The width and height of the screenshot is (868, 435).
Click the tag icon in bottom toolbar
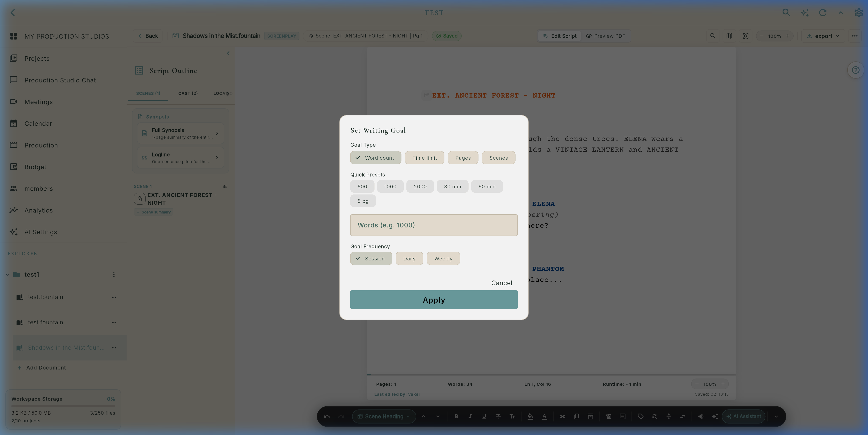[641, 416]
